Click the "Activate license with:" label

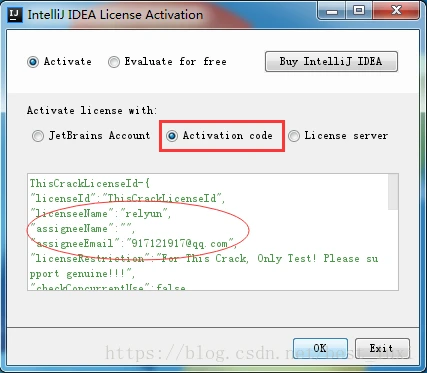click(x=92, y=110)
